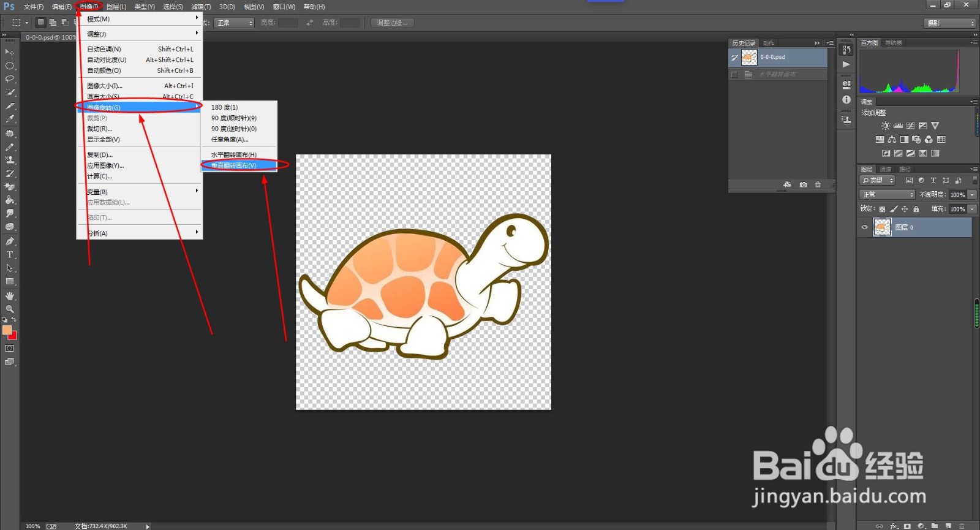Click the orange foreground color swatch
The height and width of the screenshot is (530, 980).
7,330
